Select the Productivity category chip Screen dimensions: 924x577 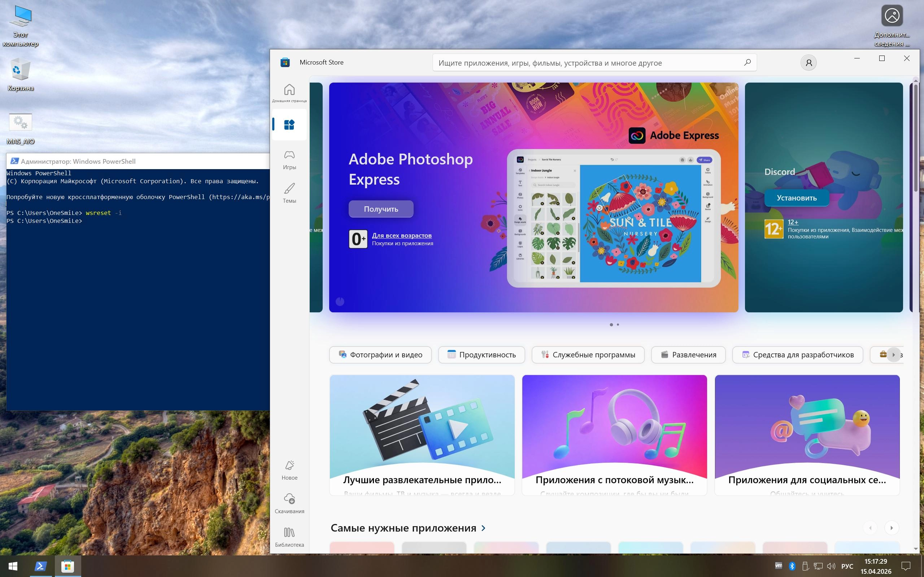(x=481, y=355)
